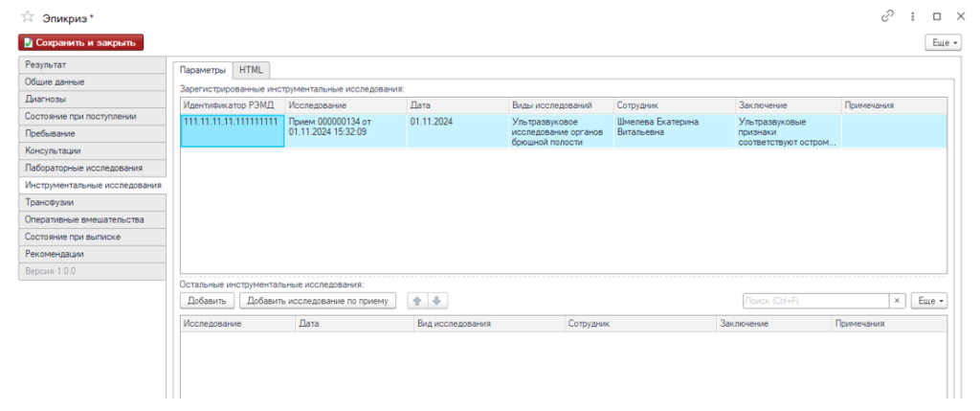Select cell 111.11.11.11.111111111
This screenshot has height=411, width=980.
pyautogui.click(x=233, y=130)
